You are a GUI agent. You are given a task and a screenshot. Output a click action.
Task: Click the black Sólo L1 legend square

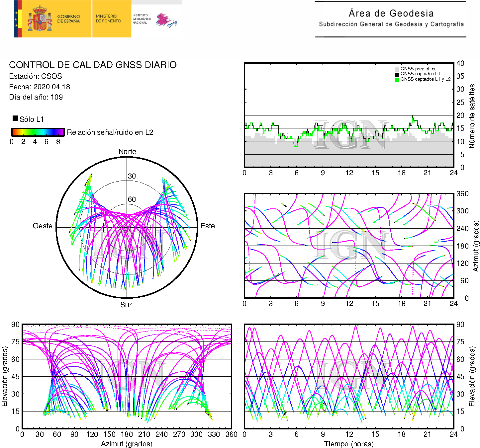(x=15, y=118)
